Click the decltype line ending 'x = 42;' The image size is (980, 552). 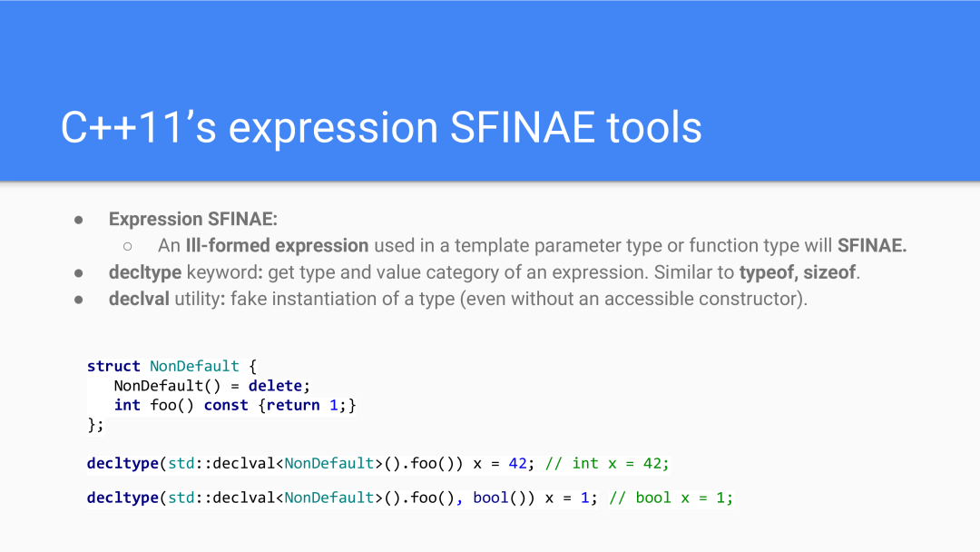311,463
